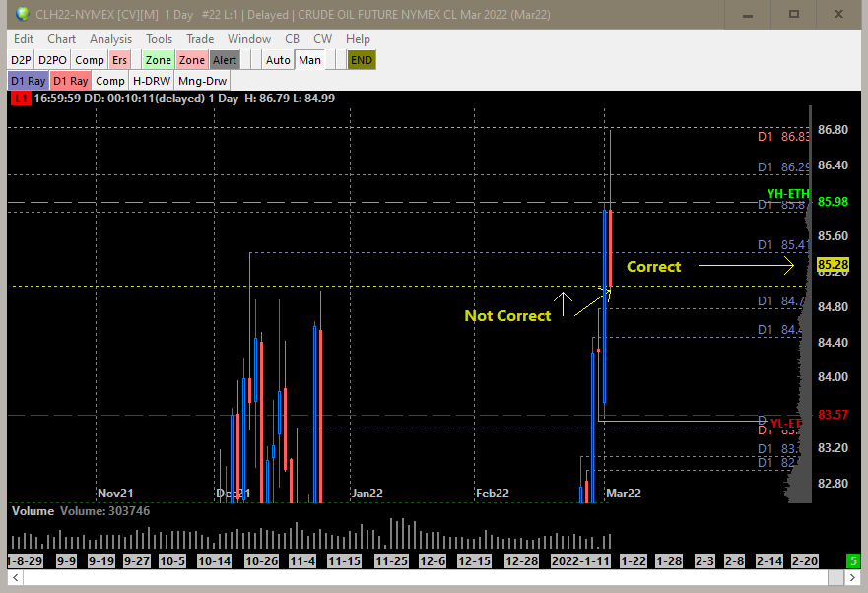Open the Help menu
Image resolution: width=868 pixels, height=593 pixels.
(358, 39)
